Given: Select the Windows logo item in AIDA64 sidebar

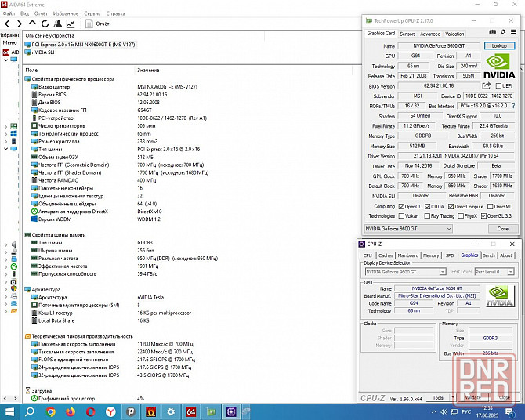Looking at the screenshot, I should [x=14, y=134].
